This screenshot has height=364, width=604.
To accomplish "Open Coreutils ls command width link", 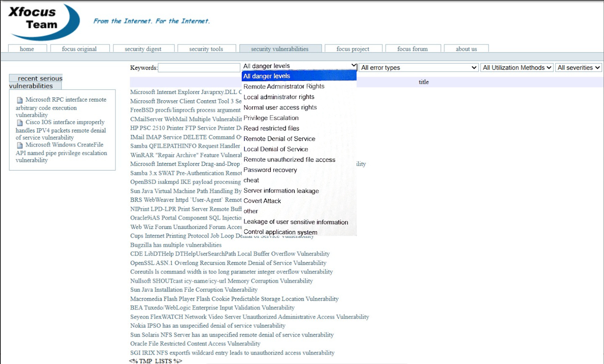I will (x=231, y=272).
